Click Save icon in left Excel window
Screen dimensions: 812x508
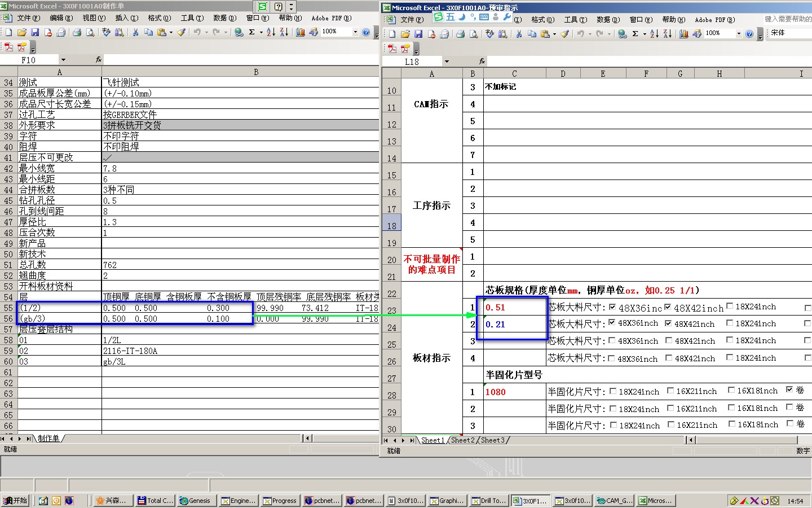click(x=34, y=32)
